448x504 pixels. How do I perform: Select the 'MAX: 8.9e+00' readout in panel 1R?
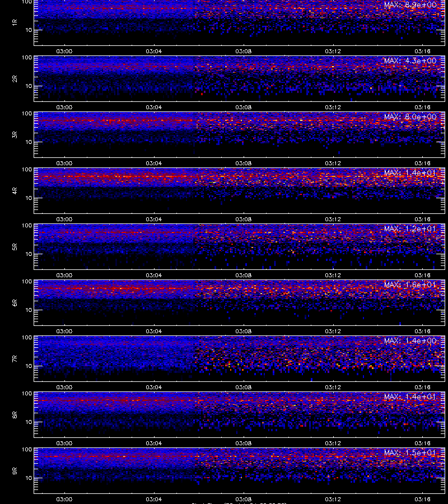(x=410, y=5)
